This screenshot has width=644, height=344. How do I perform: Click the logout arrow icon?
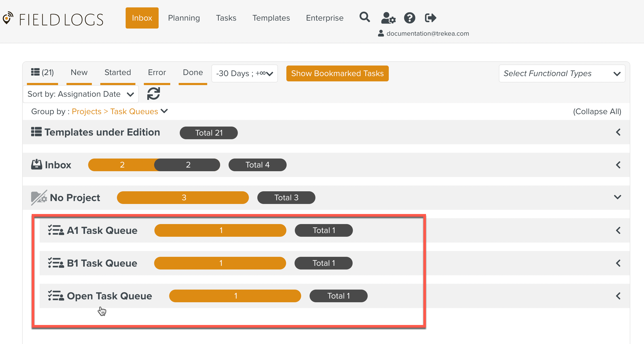[430, 18]
